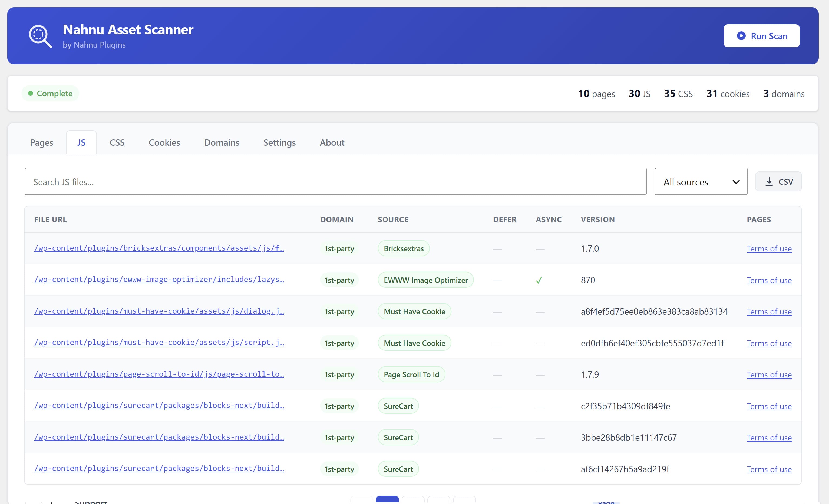Open the Domains tab
This screenshot has width=829, height=504.
click(x=222, y=143)
